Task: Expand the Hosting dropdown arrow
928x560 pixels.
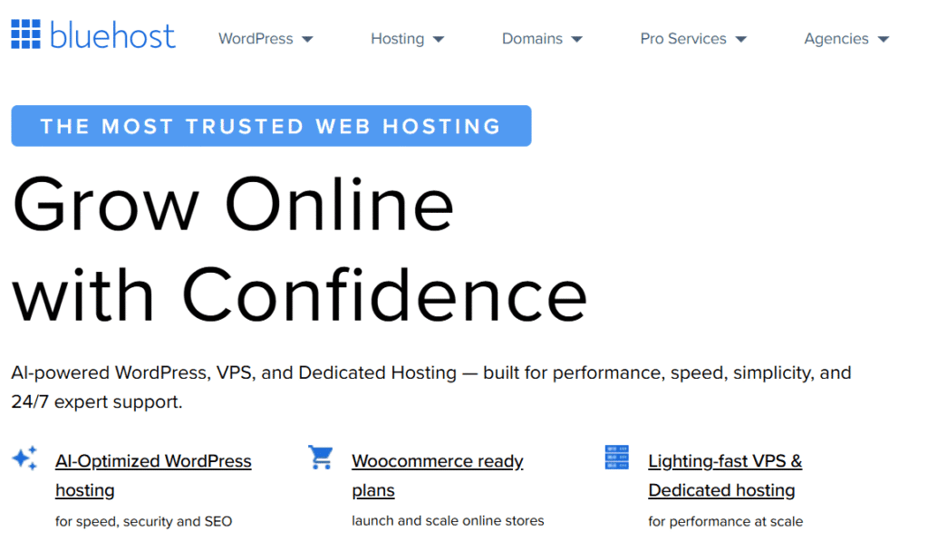Action: pyautogui.click(x=440, y=40)
